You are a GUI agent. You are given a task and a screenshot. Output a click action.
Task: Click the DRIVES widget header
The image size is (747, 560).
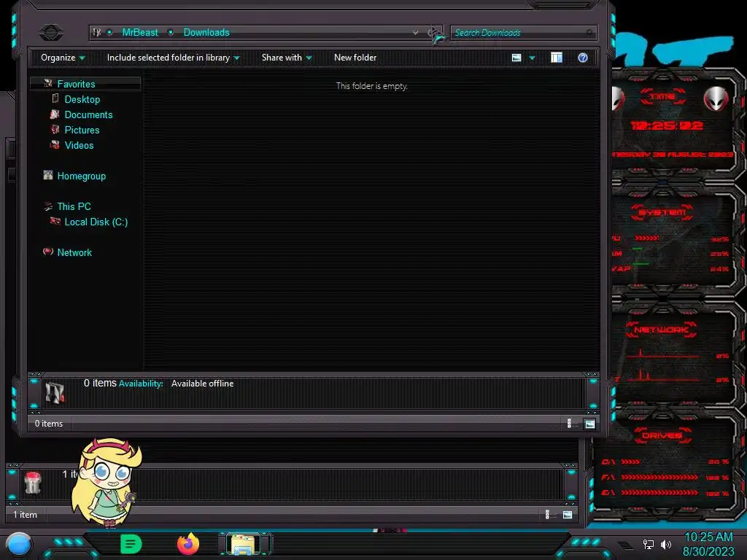click(x=662, y=435)
